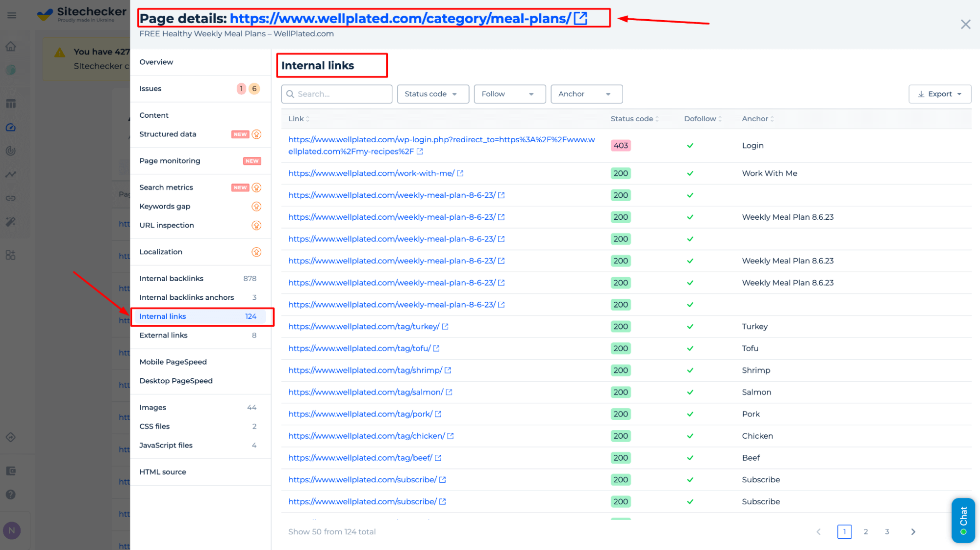This screenshot has width=980, height=550.
Task: Click premium icon beside Localization
Action: pos(256,252)
